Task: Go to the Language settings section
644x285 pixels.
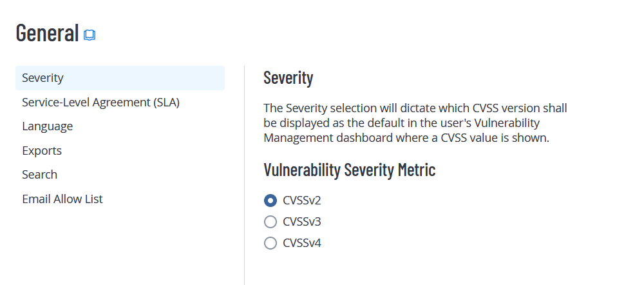Action: [x=47, y=126]
